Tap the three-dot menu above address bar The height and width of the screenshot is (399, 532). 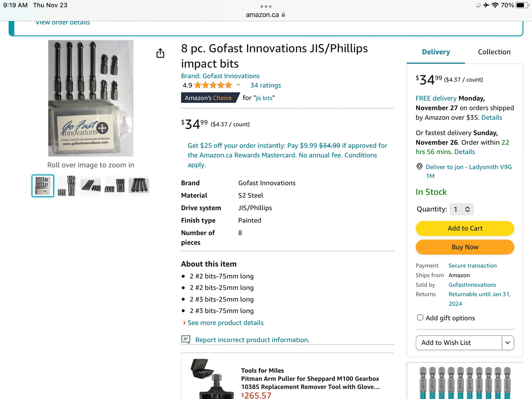[x=266, y=6]
